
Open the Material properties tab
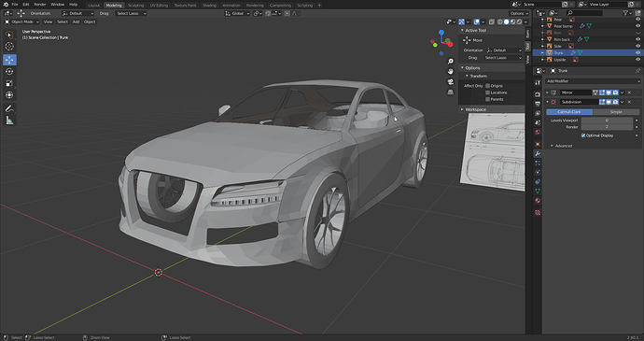tap(538, 201)
